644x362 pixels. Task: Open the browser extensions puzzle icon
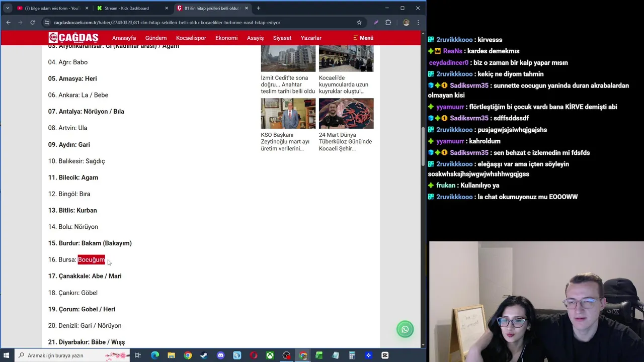tap(388, 22)
